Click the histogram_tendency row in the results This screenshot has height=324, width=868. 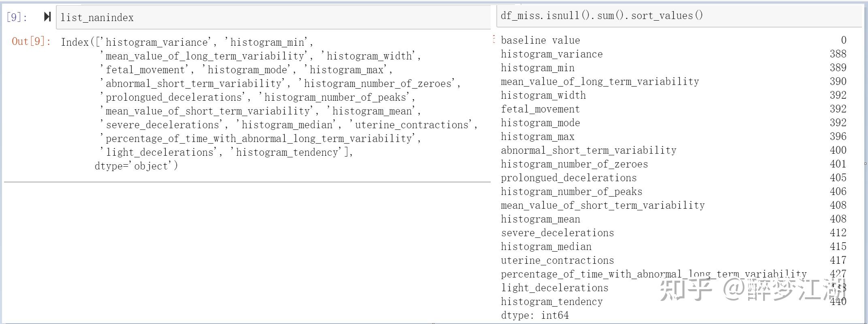tap(674, 302)
